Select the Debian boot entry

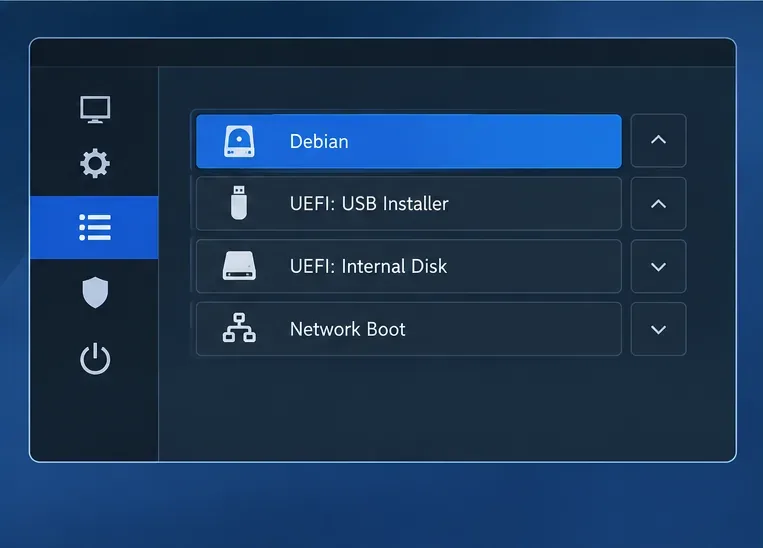[409, 141]
